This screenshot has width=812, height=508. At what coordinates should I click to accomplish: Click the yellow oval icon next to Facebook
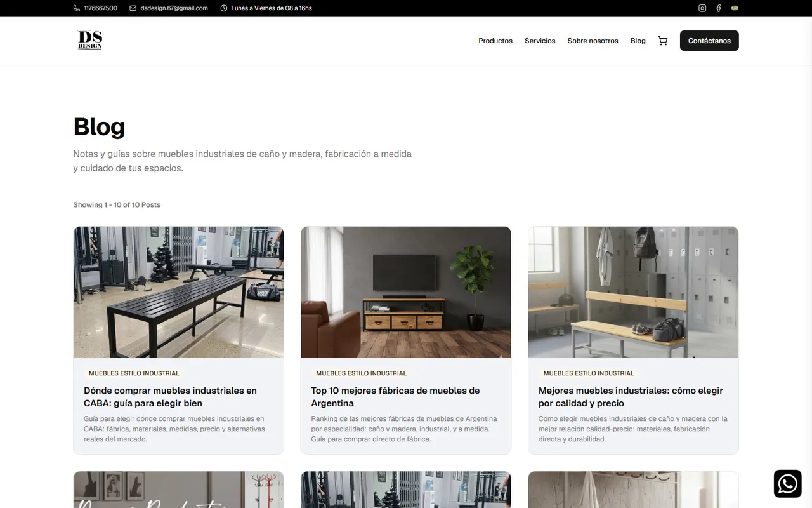tap(735, 8)
